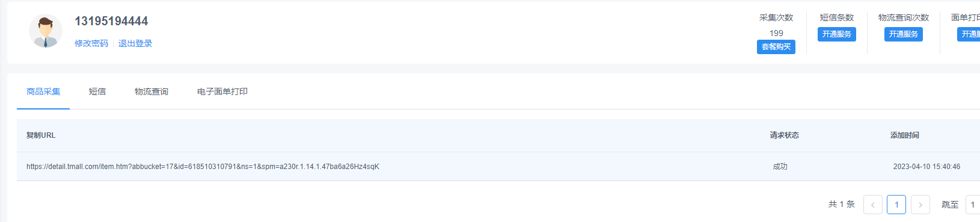Click the cut-off 开通 button under 面单打印
This screenshot has width=980, height=222.
(969, 34)
